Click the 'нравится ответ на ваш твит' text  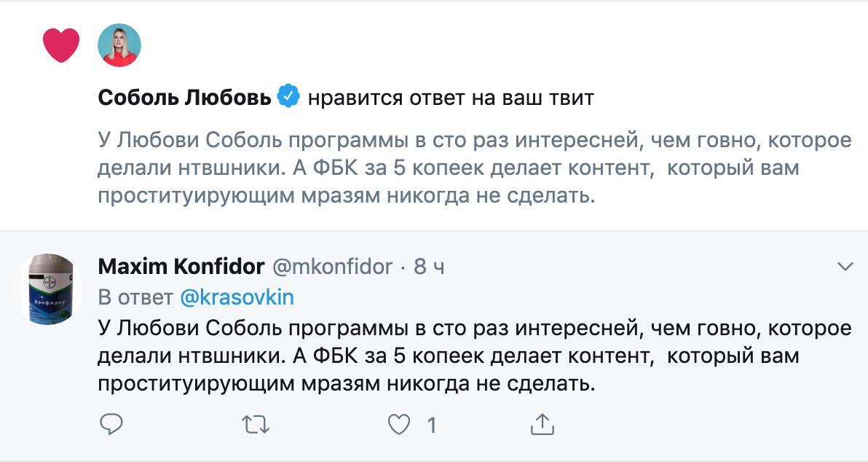click(x=451, y=98)
